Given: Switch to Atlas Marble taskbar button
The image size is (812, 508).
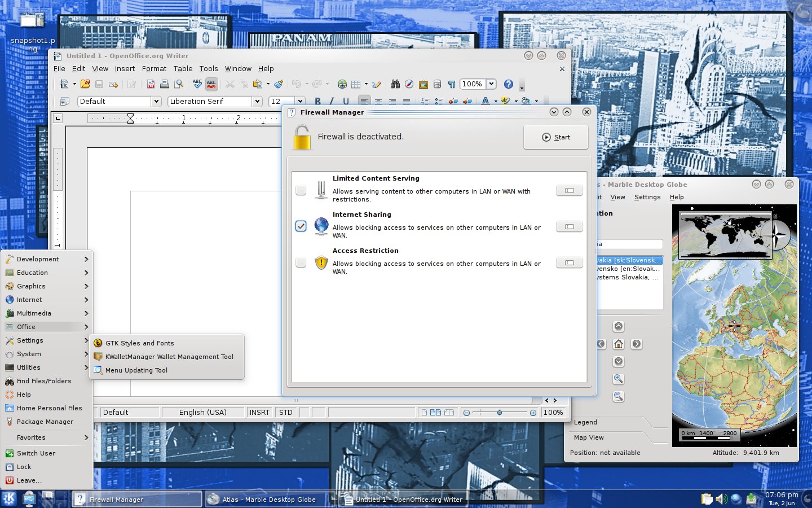Looking at the screenshot, I should pyautogui.click(x=269, y=499).
